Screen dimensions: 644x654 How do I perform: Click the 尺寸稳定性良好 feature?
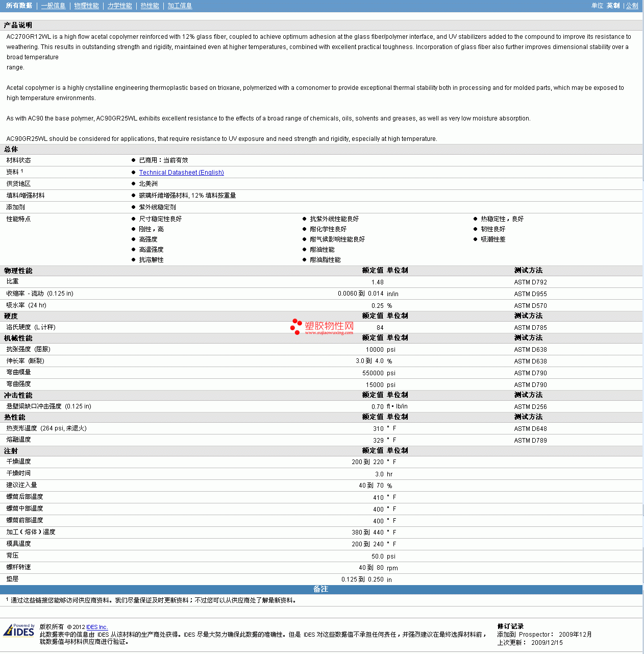pos(160,219)
